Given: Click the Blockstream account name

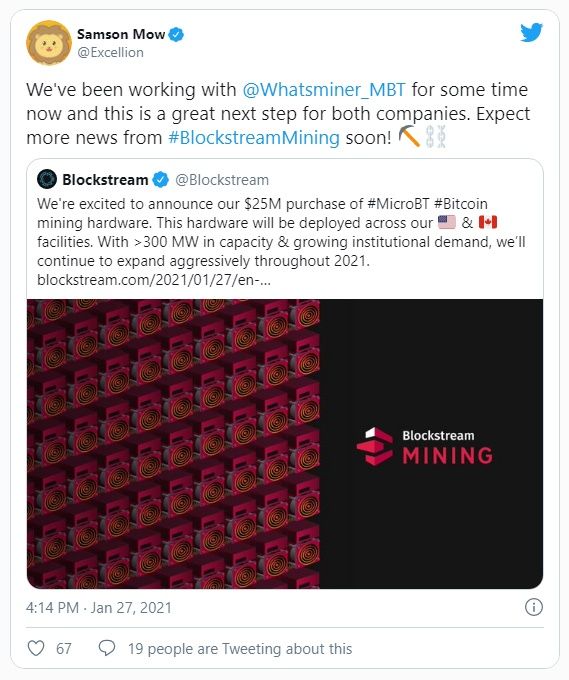Looking at the screenshot, I should point(105,180).
